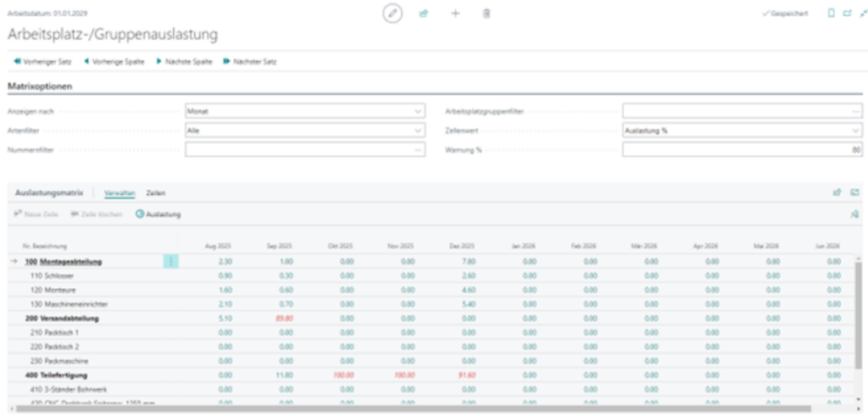The image size is (868, 416).
Task: Go to Vorheriger Satz
Action: coord(42,62)
